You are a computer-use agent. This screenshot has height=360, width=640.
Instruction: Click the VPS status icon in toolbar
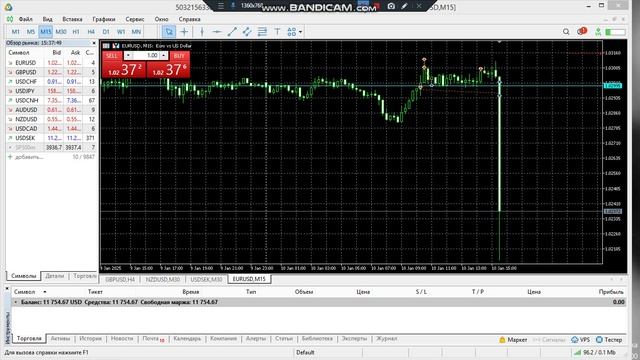click(598, 32)
